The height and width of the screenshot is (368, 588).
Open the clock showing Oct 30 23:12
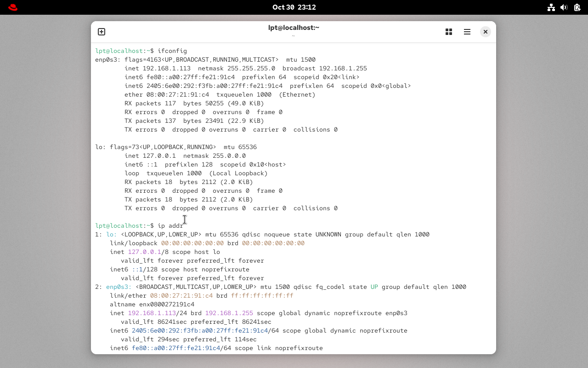click(294, 7)
